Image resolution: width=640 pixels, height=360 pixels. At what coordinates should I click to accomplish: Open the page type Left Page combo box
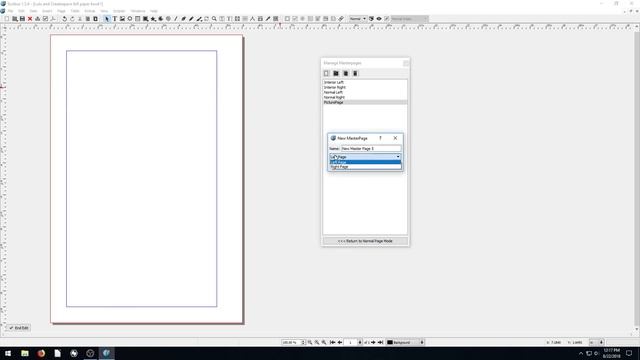coord(365,157)
